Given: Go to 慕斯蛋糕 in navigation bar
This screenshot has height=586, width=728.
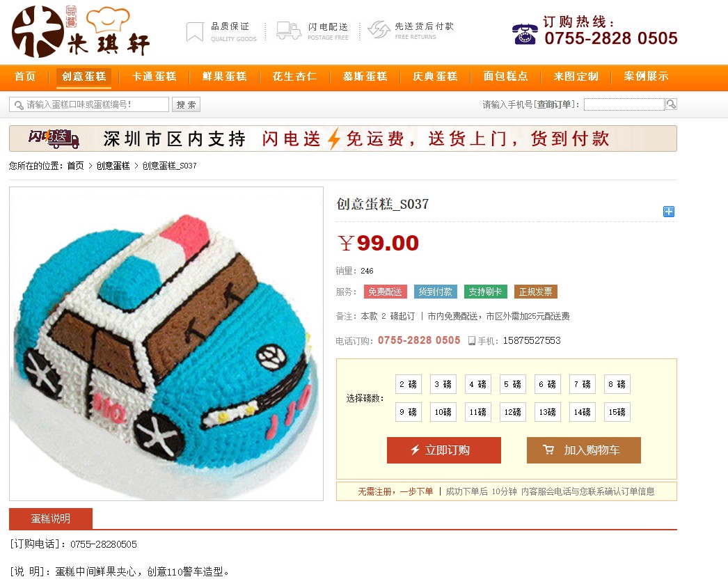Looking at the screenshot, I should coord(365,77).
